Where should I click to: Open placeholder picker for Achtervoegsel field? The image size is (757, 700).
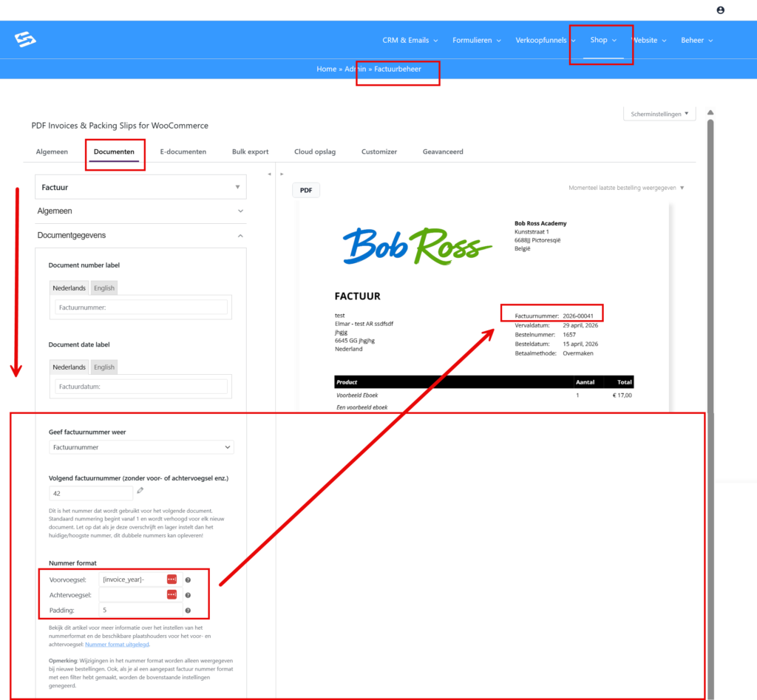pyautogui.click(x=172, y=595)
